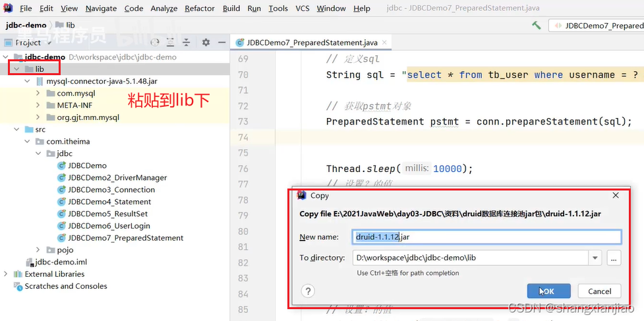Expand the META-INF folder

(38, 105)
